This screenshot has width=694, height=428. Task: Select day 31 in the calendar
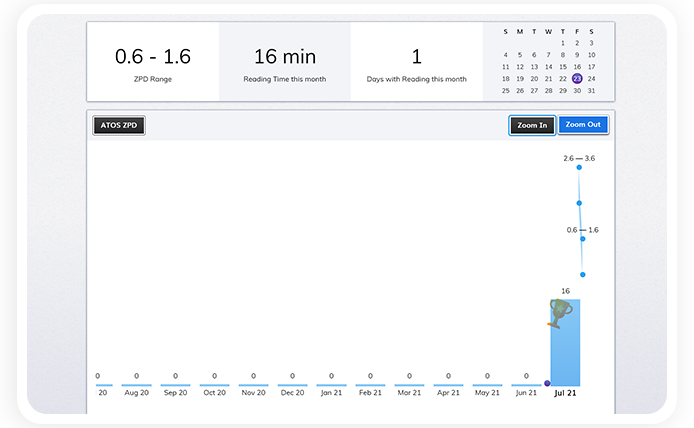tap(591, 91)
